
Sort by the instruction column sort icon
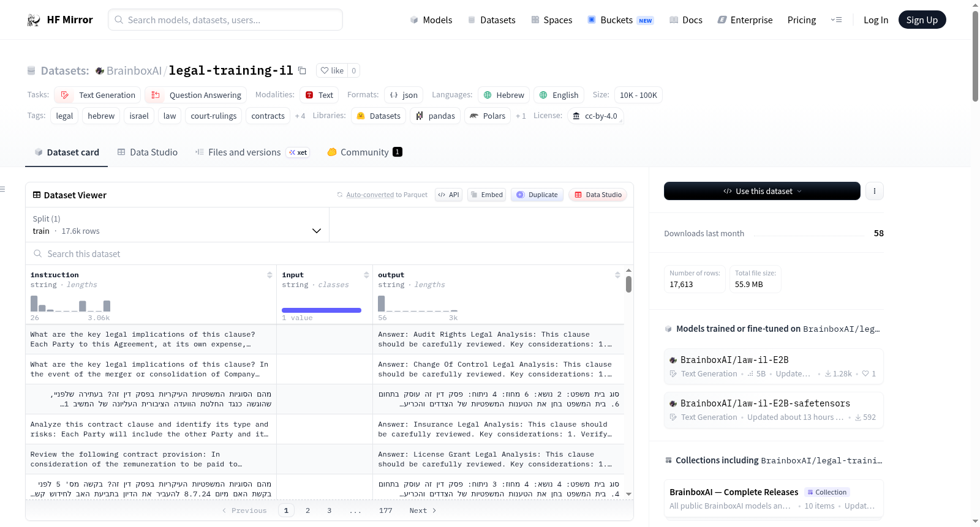point(269,275)
